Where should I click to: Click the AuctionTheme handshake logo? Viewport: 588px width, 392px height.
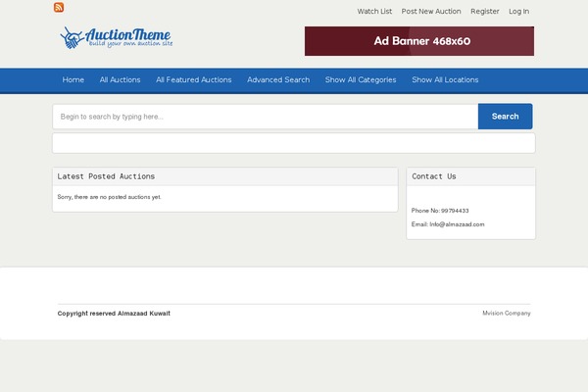point(117,37)
